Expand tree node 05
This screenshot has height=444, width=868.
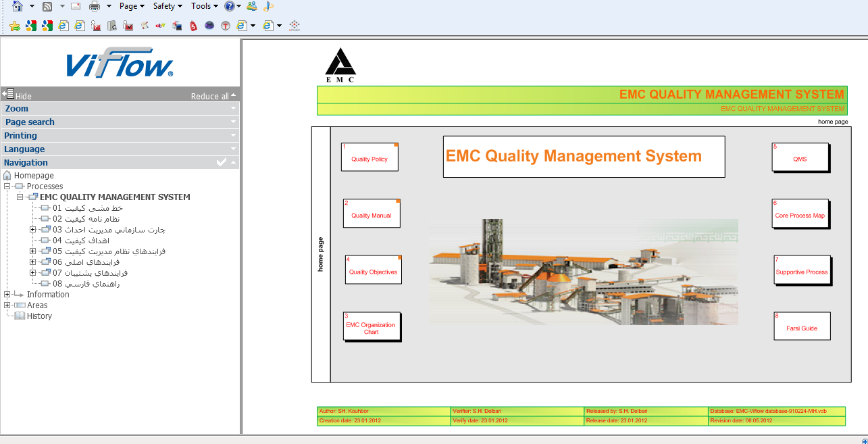click(33, 251)
